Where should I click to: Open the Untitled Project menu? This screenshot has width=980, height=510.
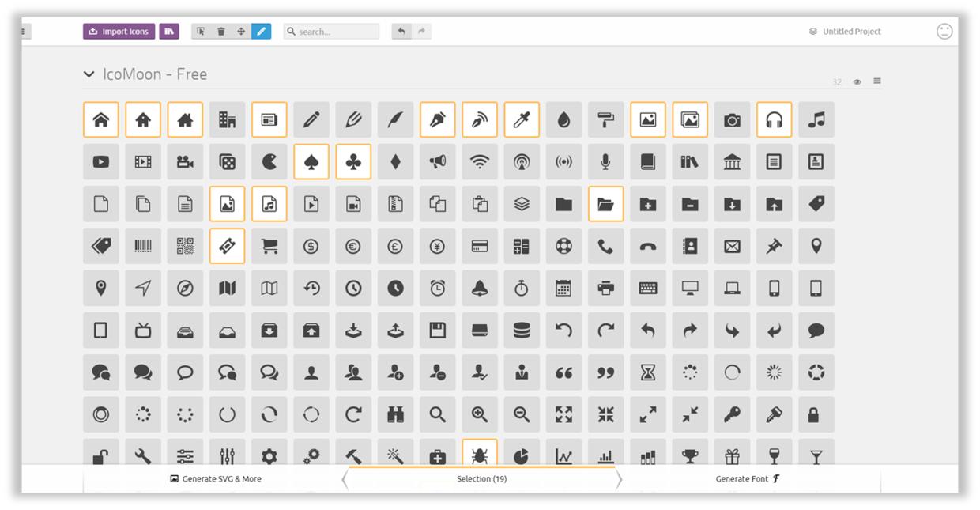coord(845,32)
